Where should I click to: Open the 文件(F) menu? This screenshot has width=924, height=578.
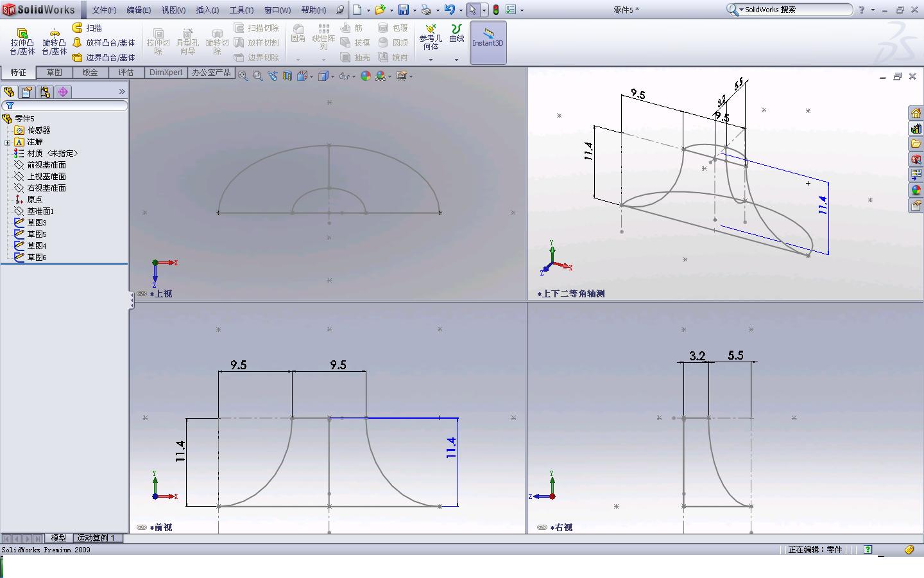point(104,10)
